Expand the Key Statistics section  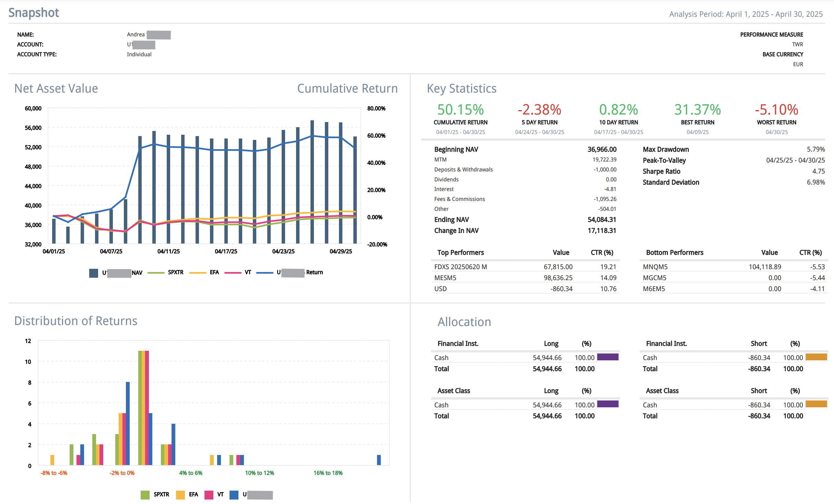click(461, 88)
